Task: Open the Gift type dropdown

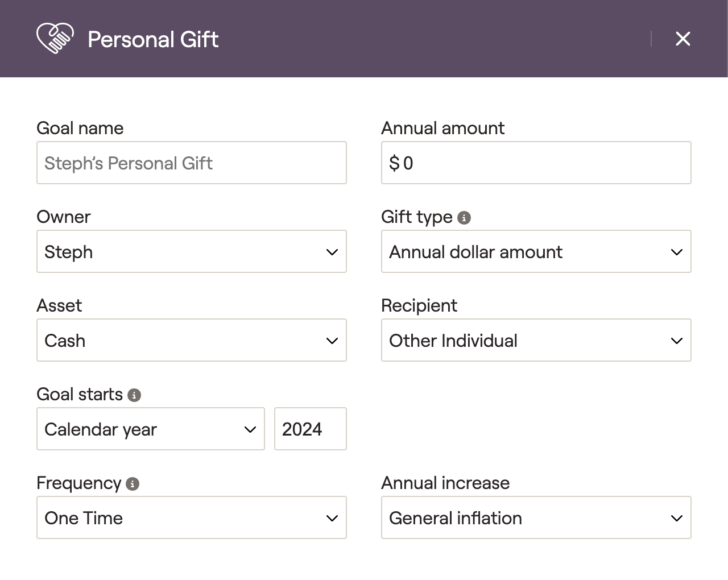Action: pos(536,251)
